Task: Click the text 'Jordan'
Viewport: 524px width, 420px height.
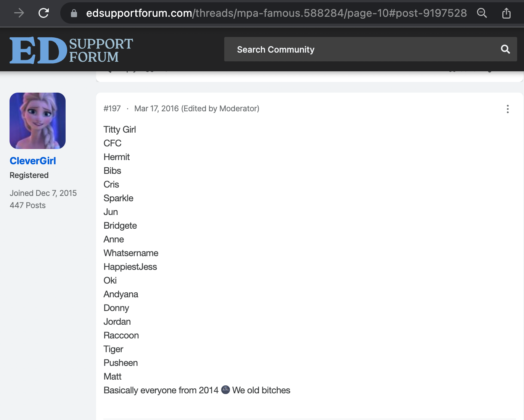Action: (x=117, y=322)
